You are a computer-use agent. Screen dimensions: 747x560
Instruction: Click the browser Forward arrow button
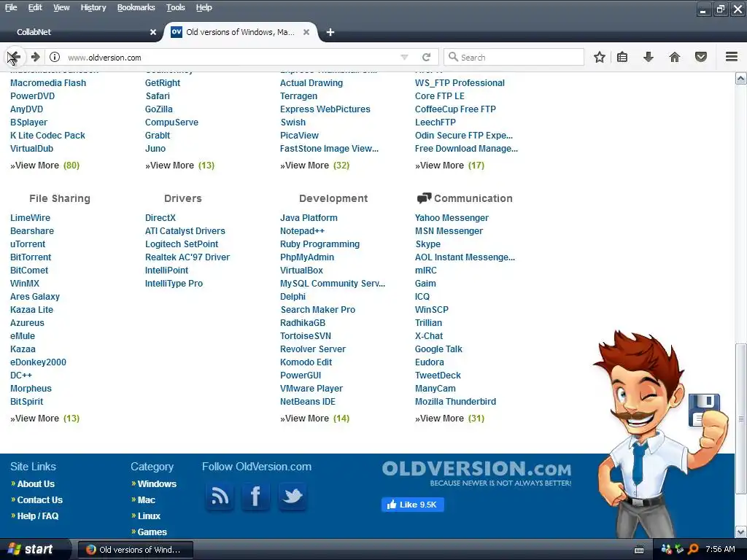35,57
